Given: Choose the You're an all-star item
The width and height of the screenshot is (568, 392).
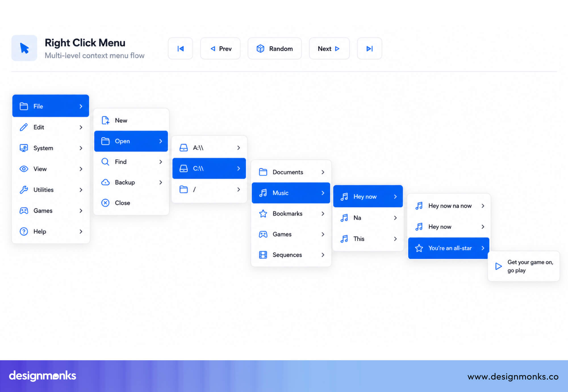Looking at the screenshot, I should pyautogui.click(x=448, y=248).
